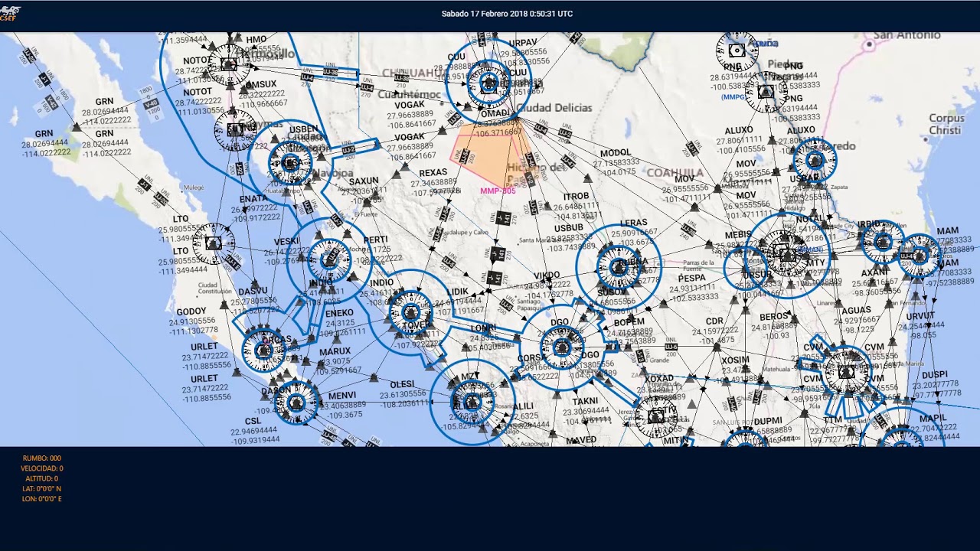Click the TOVER VOR compass rose

411,311
